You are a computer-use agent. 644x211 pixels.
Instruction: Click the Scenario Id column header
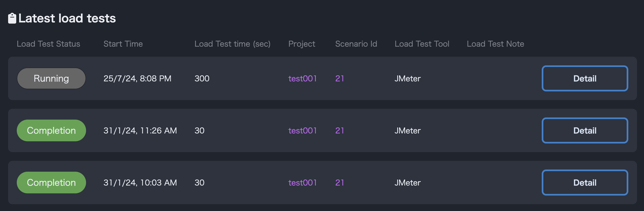[356, 44]
